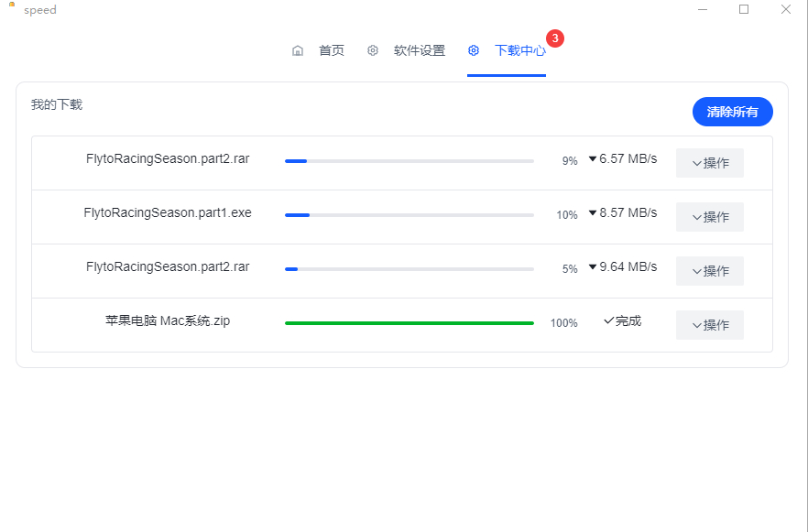
Task: Click the home icon beside 首页
Action: tap(298, 50)
